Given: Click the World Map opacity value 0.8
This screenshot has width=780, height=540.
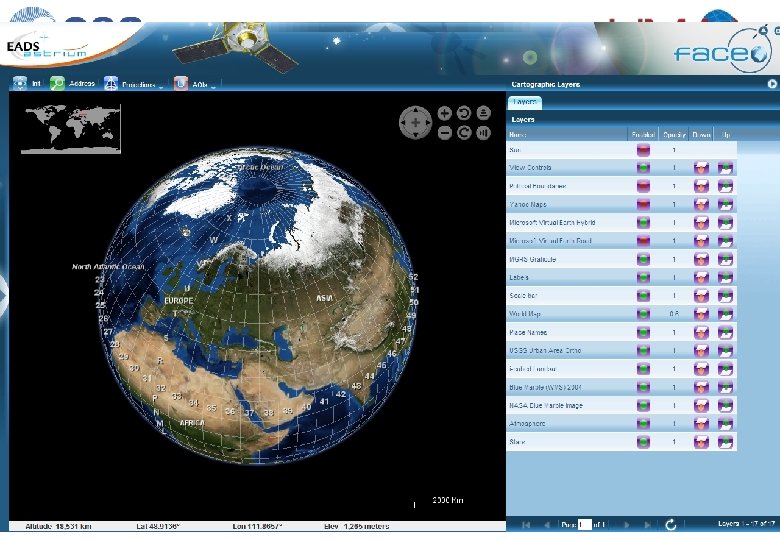Looking at the screenshot, I should tap(674, 314).
